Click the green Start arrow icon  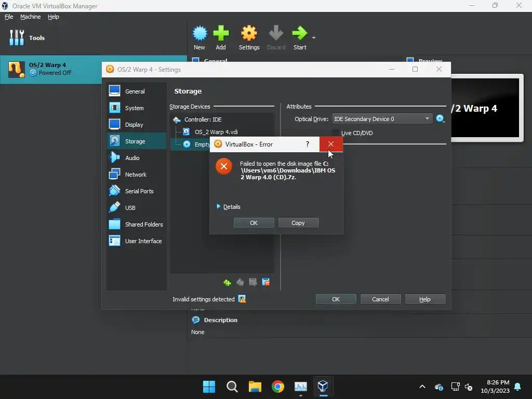(x=300, y=34)
